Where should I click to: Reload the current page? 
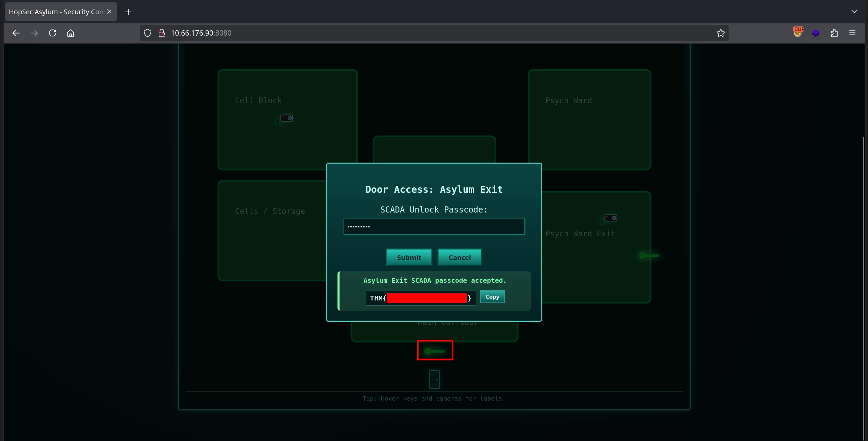click(53, 33)
